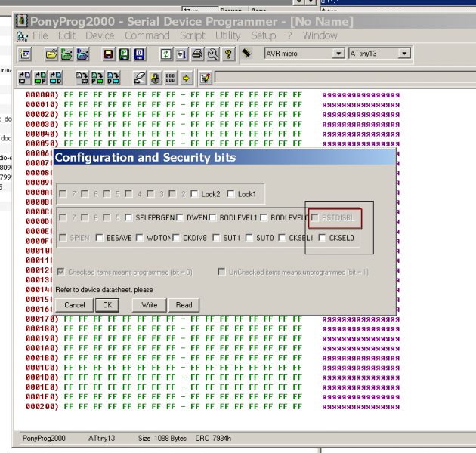The width and height of the screenshot is (476, 453).
Task: Open the File menu
Action: click(40, 35)
